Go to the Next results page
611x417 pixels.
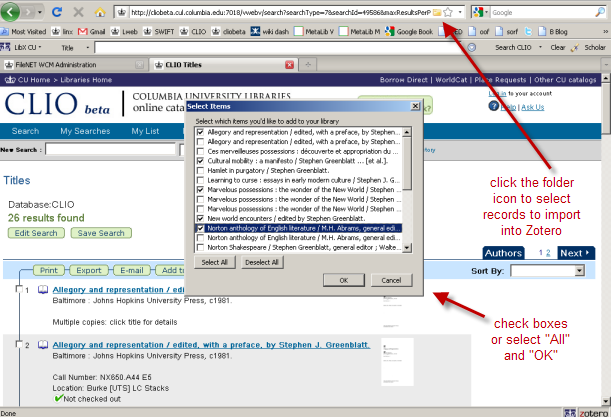pos(575,253)
